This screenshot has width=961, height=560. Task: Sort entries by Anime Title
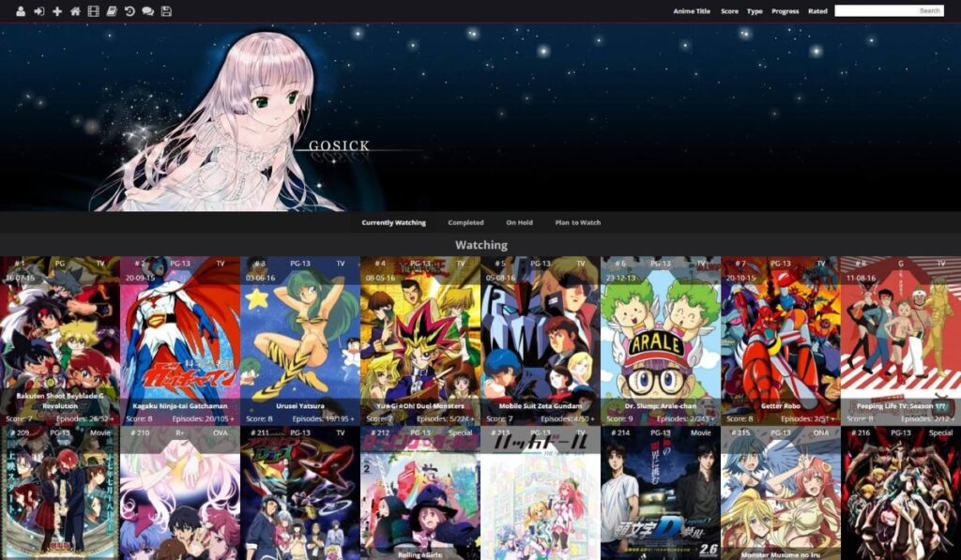(x=692, y=11)
